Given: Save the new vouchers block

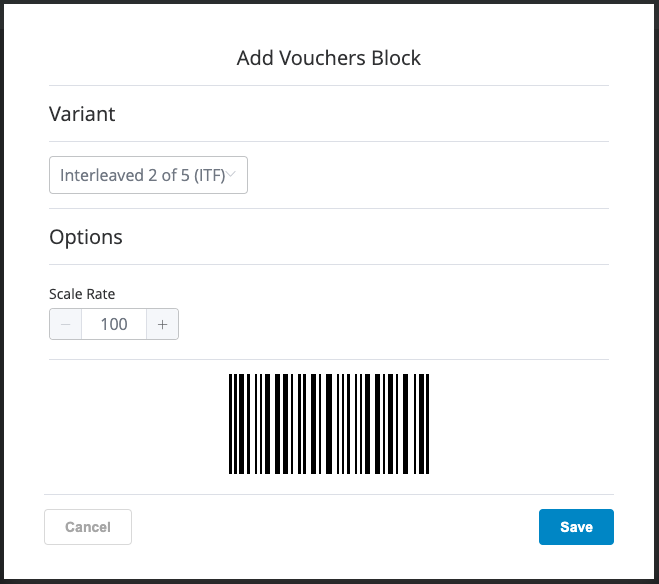Looking at the screenshot, I should 576,527.
